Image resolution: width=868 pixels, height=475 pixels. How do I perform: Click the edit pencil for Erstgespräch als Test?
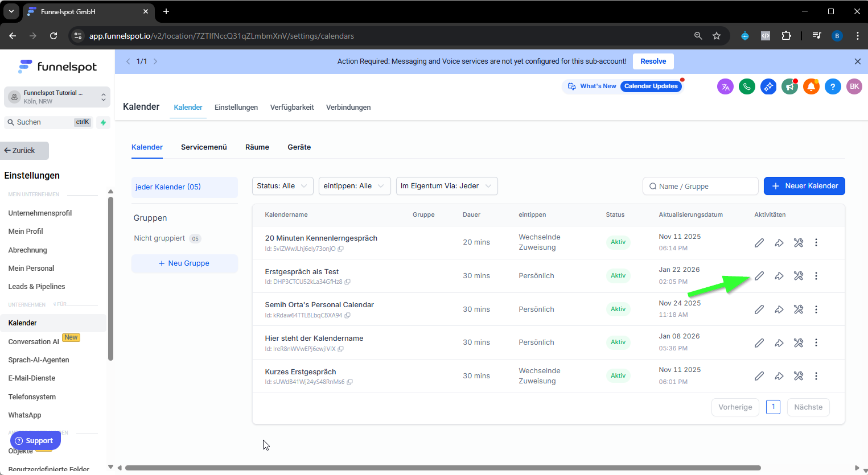(759, 276)
